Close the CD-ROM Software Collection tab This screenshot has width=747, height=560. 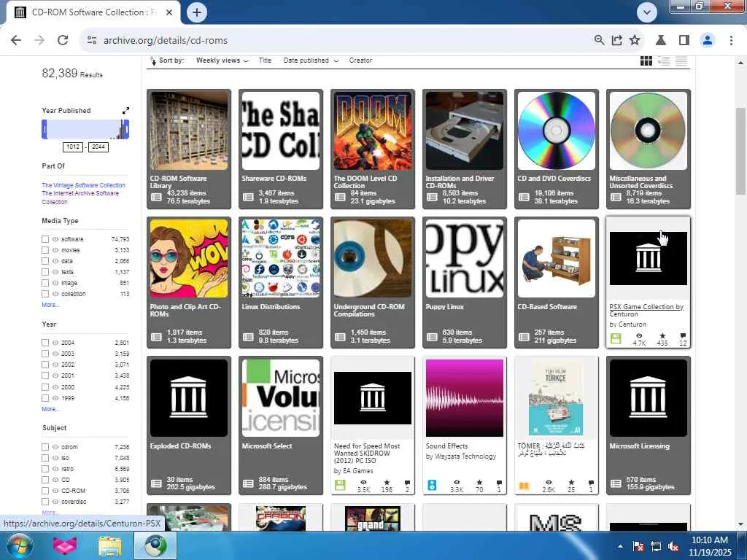coord(169,12)
